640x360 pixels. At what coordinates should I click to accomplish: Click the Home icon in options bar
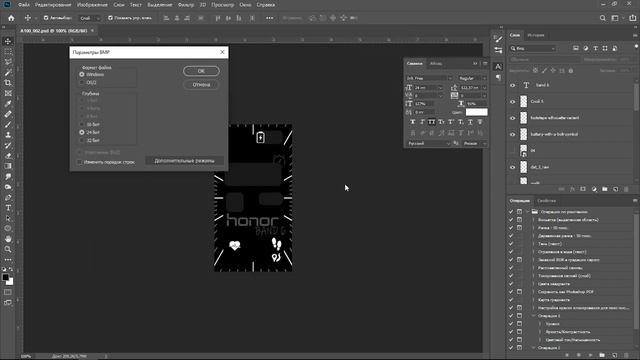click(11, 18)
